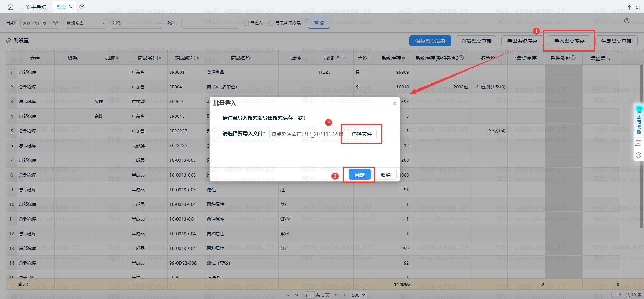Screen dimensions: 644x299
Task: Toggle the 显示禁用商品 checkbox
Action: [271, 23]
